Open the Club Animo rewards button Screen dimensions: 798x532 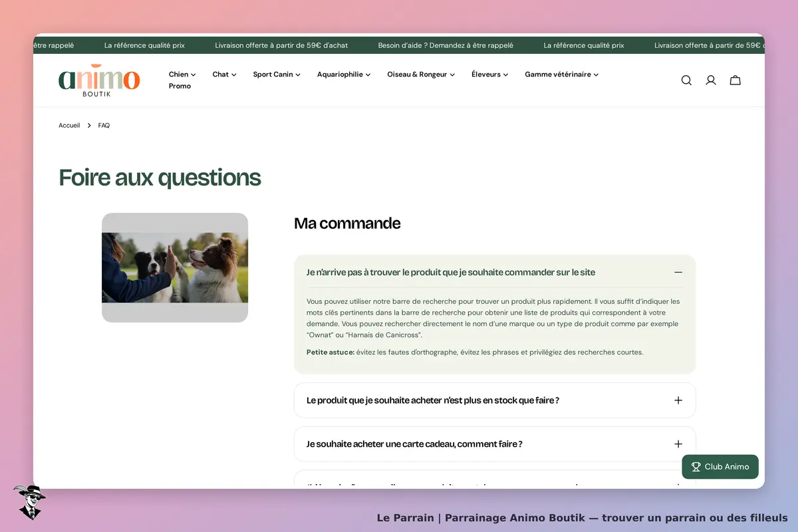720,467
